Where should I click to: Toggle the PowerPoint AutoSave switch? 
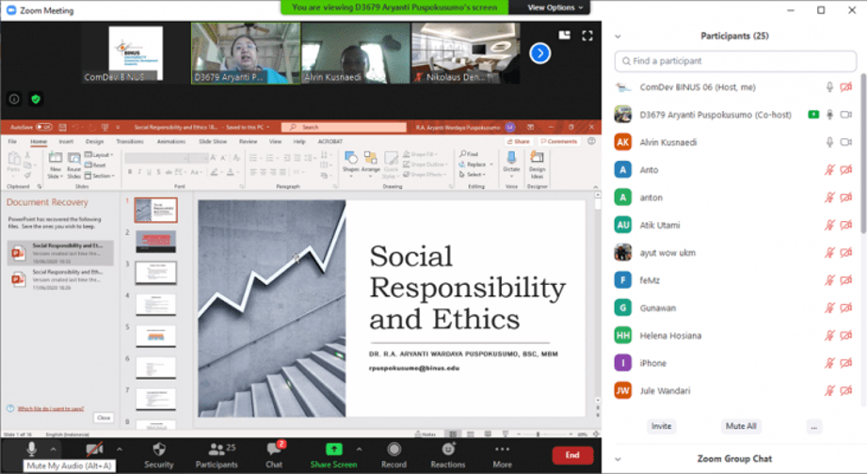[x=44, y=127]
